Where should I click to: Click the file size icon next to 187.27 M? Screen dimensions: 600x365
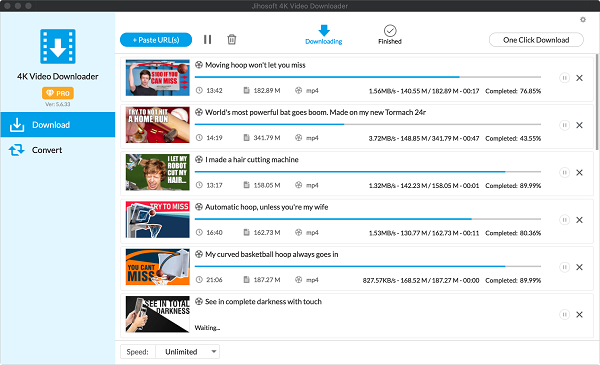click(247, 280)
